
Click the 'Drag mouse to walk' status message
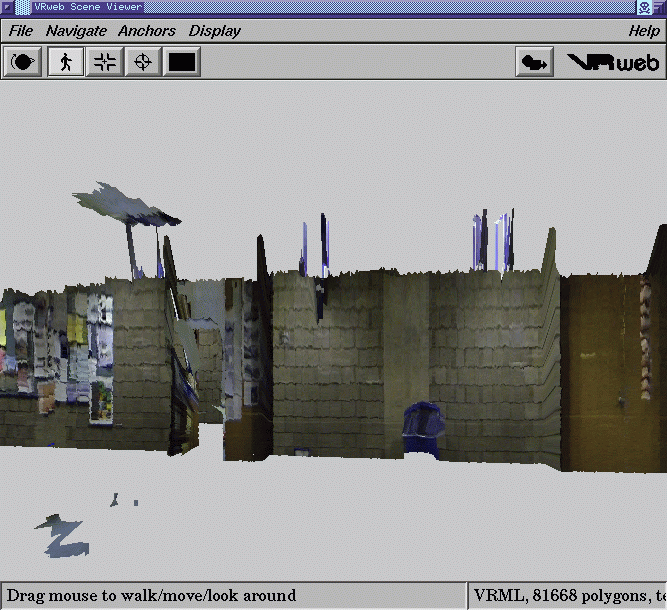[152, 595]
